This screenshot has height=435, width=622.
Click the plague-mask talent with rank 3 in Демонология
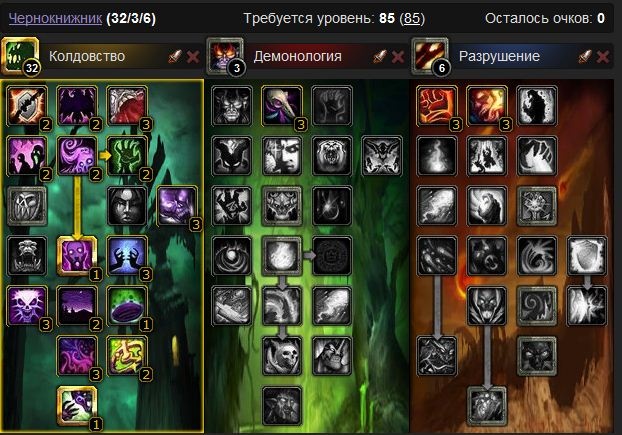pos(282,106)
